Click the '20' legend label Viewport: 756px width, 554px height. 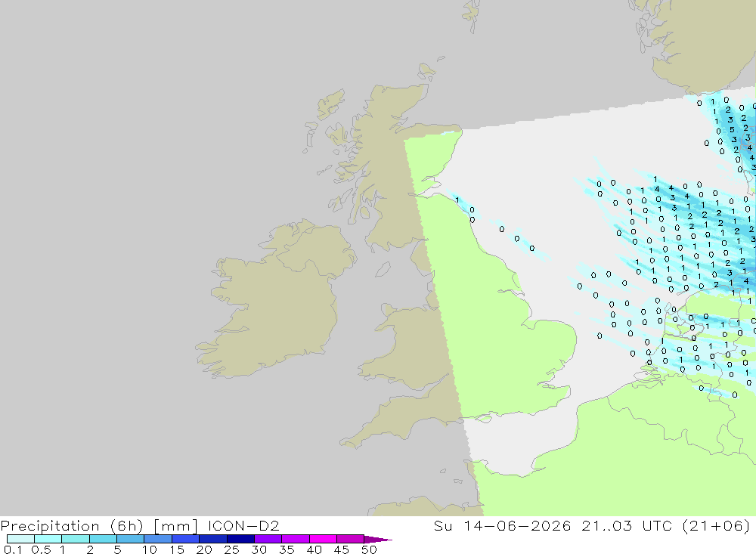(x=204, y=549)
